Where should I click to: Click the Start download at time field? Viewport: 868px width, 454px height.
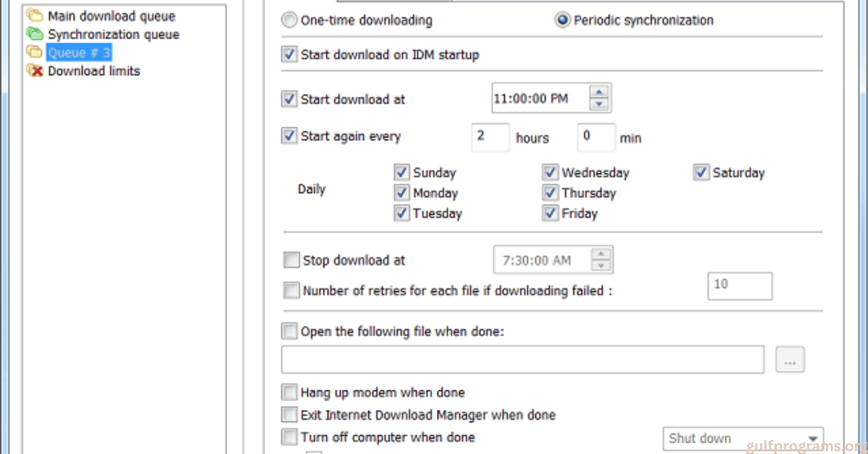click(539, 98)
